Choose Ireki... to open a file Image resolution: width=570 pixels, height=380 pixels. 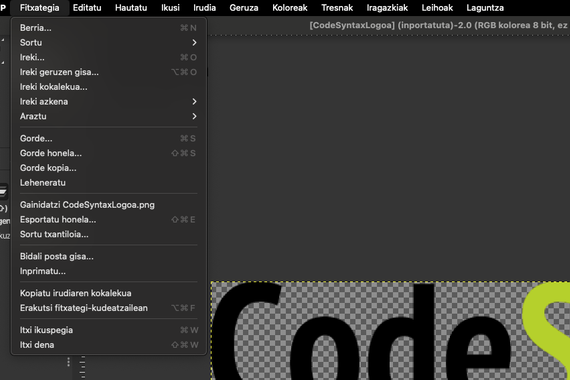pos(109,57)
